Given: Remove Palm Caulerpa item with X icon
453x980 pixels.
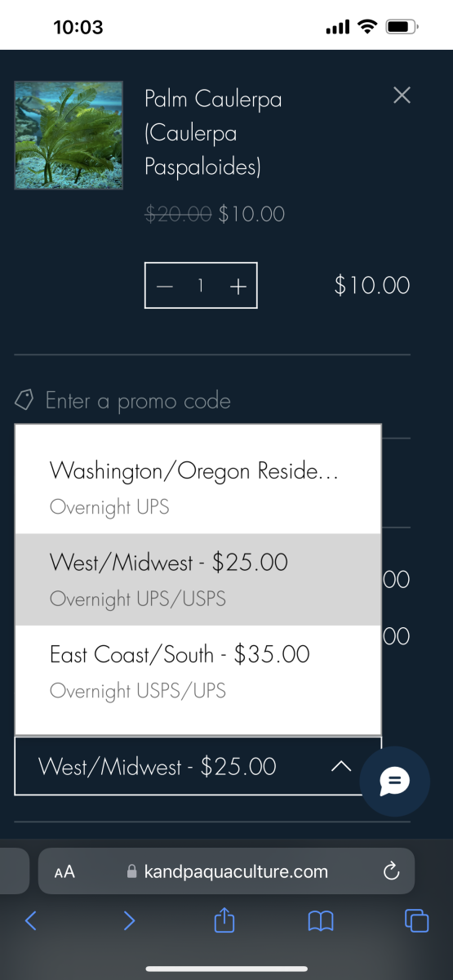Looking at the screenshot, I should pyautogui.click(x=402, y=96).
